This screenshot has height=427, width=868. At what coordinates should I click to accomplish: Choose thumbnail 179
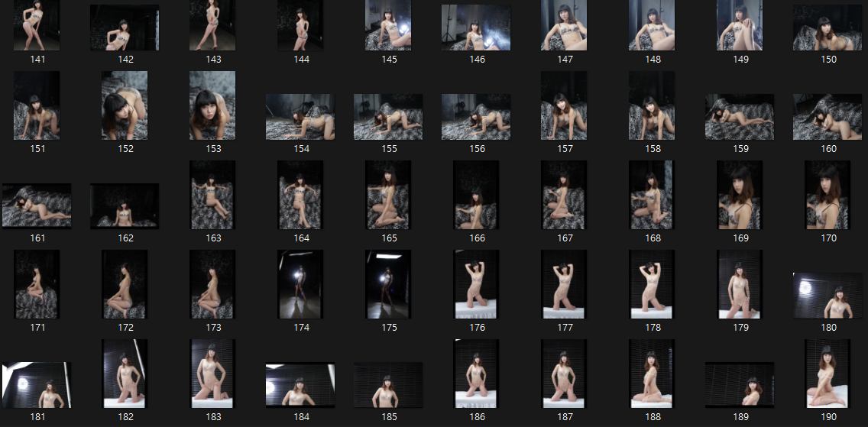[x=740, y=284]
